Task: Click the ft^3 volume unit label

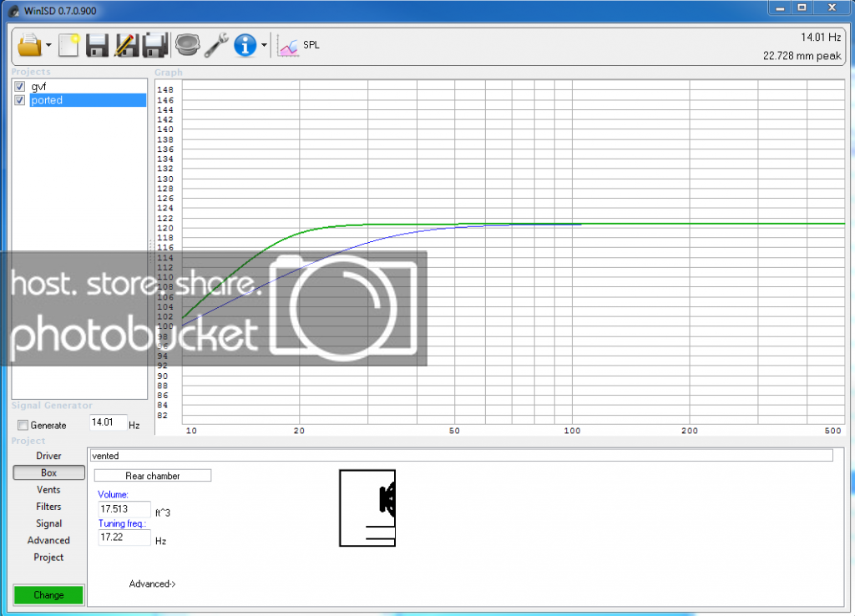Action: point(163,512)
